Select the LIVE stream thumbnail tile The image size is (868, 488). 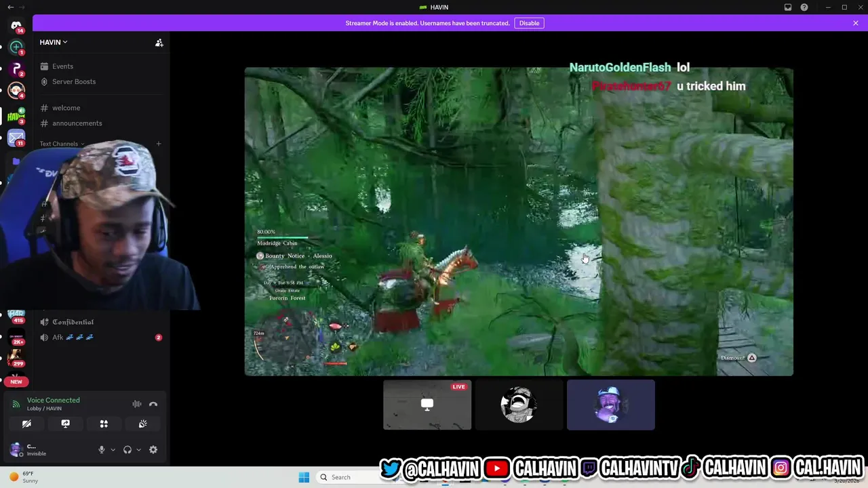pyautogui.click(x=427, y=405)
